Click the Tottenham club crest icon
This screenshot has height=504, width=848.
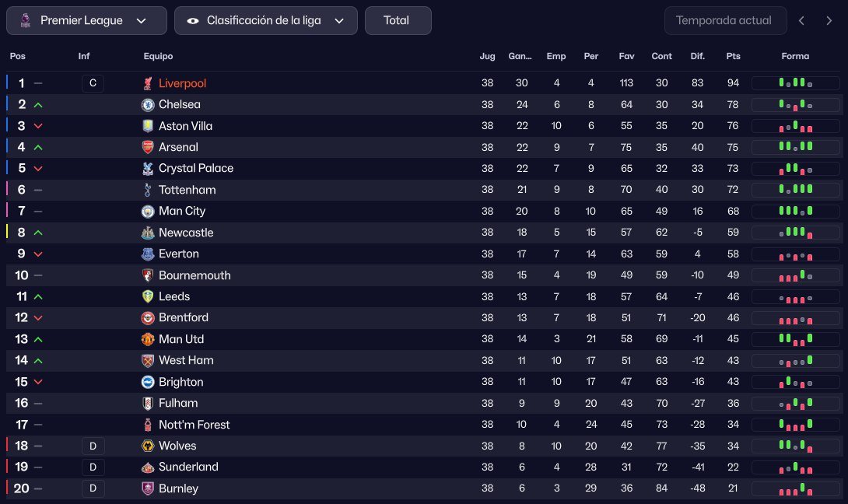click(x=148, y=190)
